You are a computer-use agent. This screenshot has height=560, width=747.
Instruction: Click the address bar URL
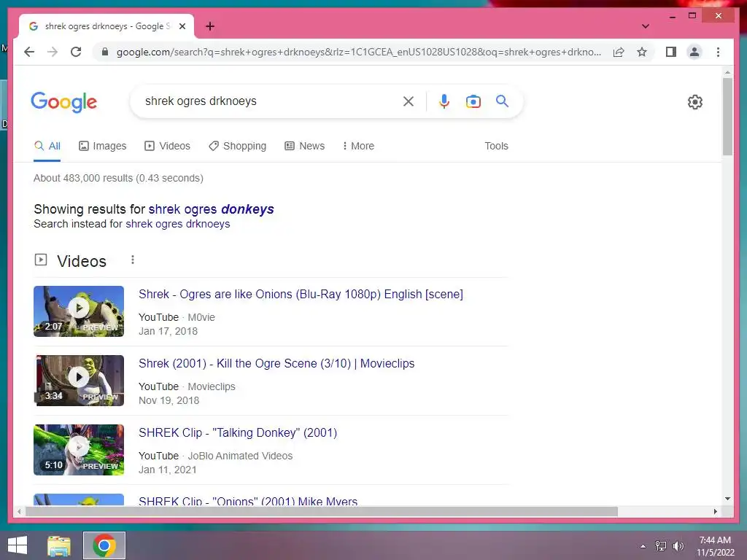[x=358, y=52]
